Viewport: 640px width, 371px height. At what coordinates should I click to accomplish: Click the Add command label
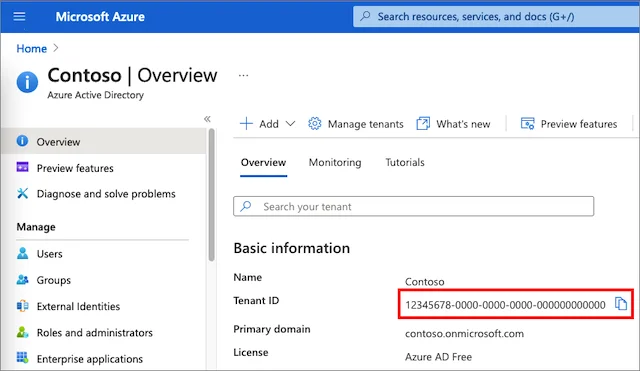pos(269,124)
